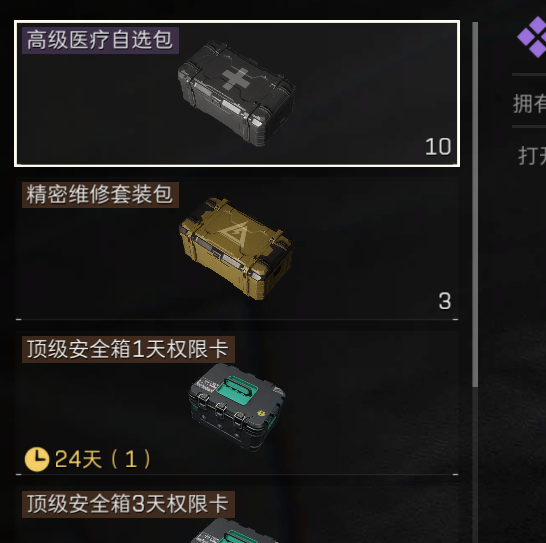The height and width of the screenshot is (543, 546).
Task: Click the 高级医疗自选包 title label
Action: click(x=100, y=40)
